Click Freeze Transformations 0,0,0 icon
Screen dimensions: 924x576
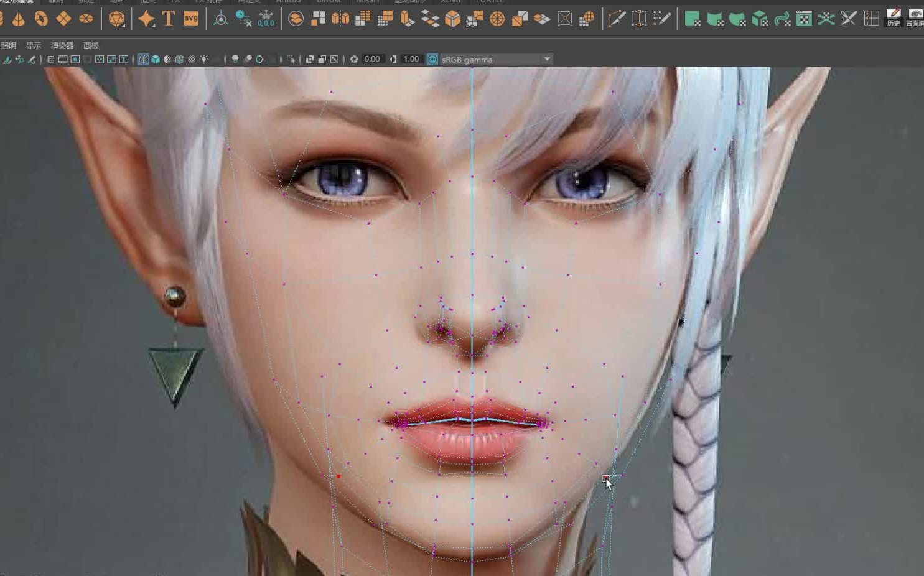click(266, 19)
